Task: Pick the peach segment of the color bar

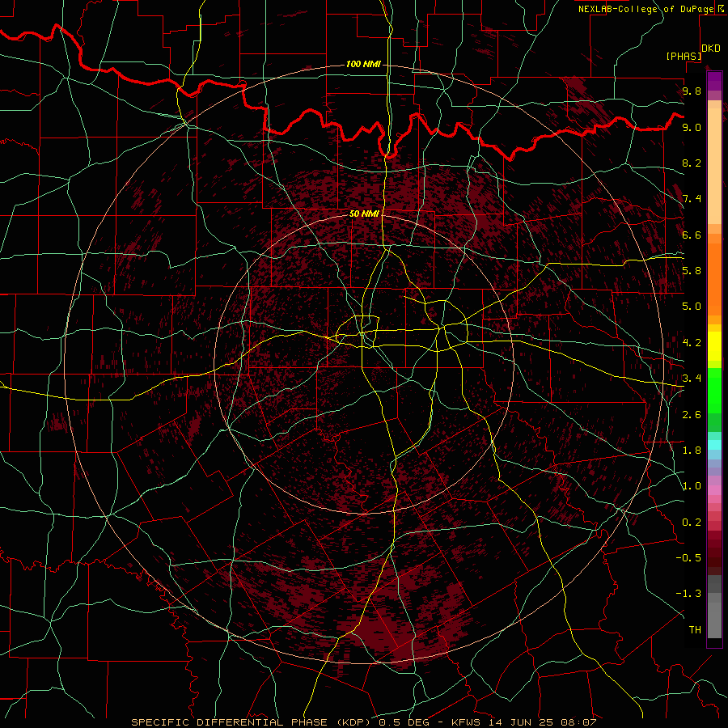Action: tap(714, 166)
